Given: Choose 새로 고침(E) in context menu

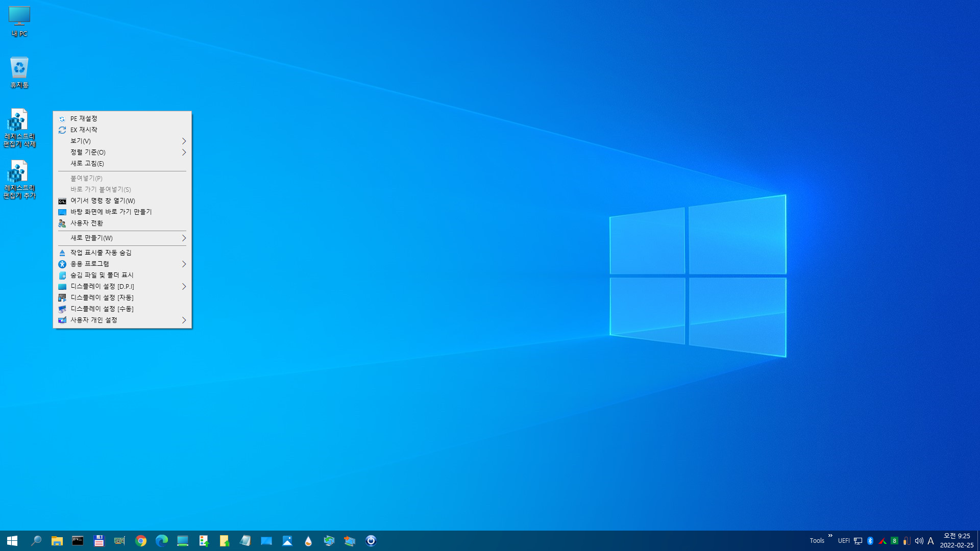Looking at the screenshot, I should coord(122,163).
